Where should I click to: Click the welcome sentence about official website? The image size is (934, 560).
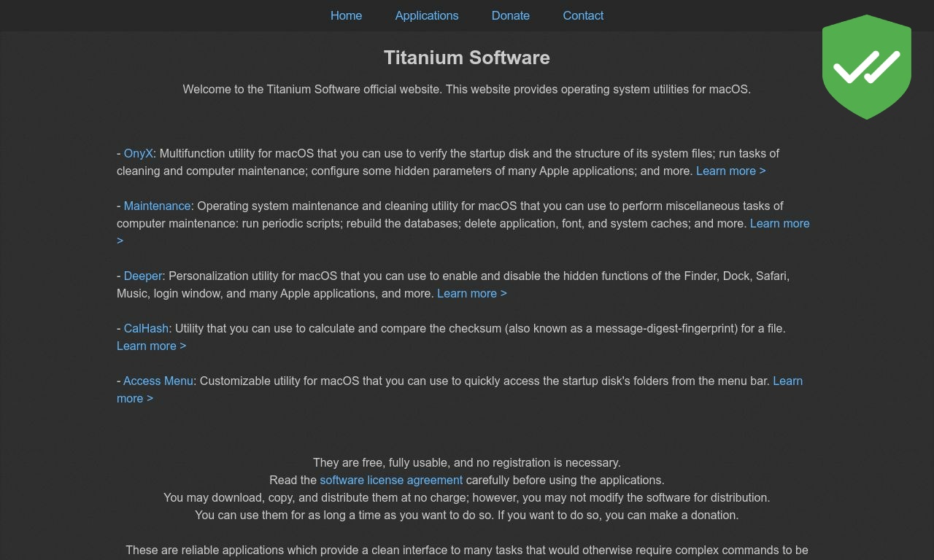pos(467,89)
